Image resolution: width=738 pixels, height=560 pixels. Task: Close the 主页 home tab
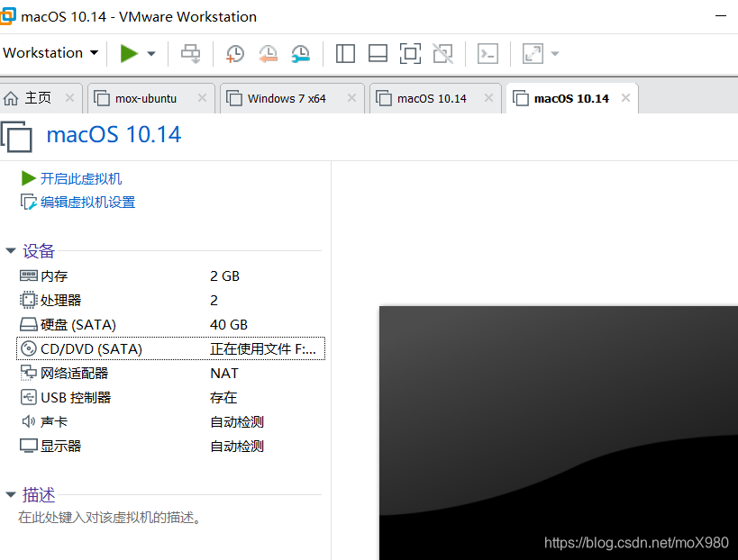tap(69, 98)
